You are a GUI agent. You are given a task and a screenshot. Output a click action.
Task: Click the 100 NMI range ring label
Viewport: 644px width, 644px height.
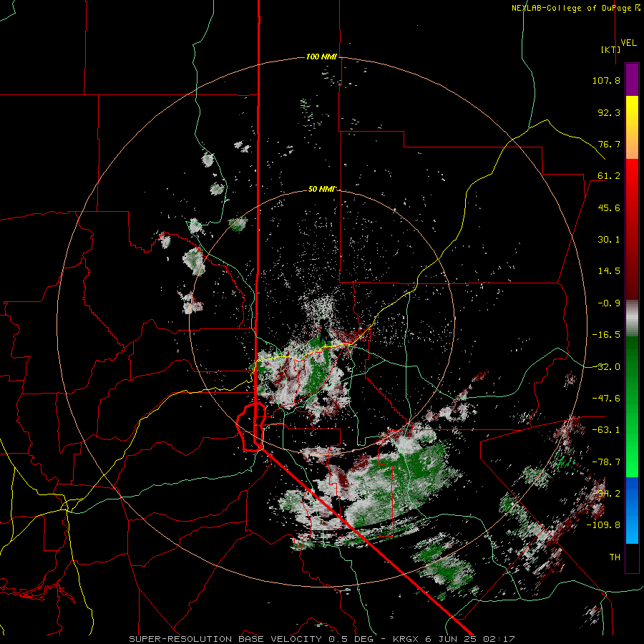(321, 57)
